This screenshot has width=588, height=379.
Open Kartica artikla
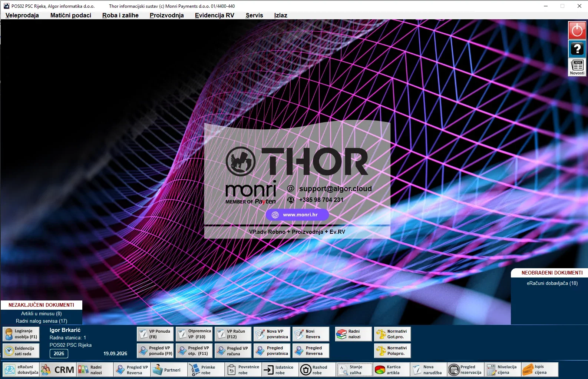point(392,370)
